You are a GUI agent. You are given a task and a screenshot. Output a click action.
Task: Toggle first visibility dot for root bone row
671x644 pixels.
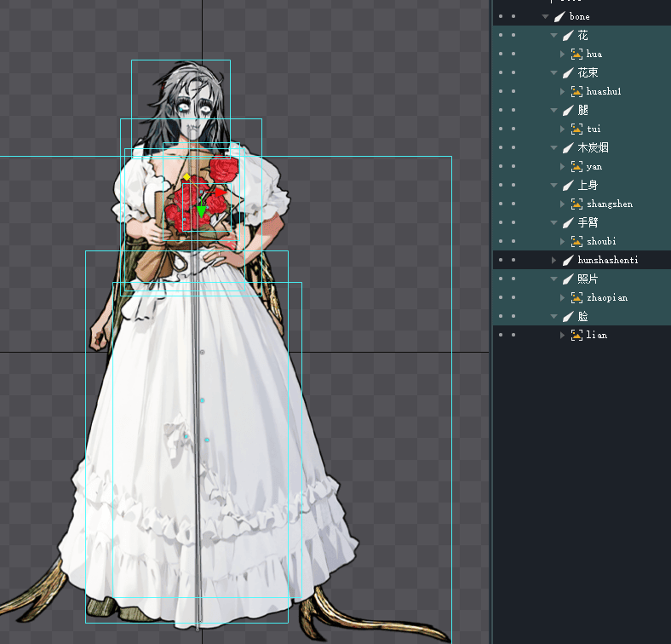point(501,17)
